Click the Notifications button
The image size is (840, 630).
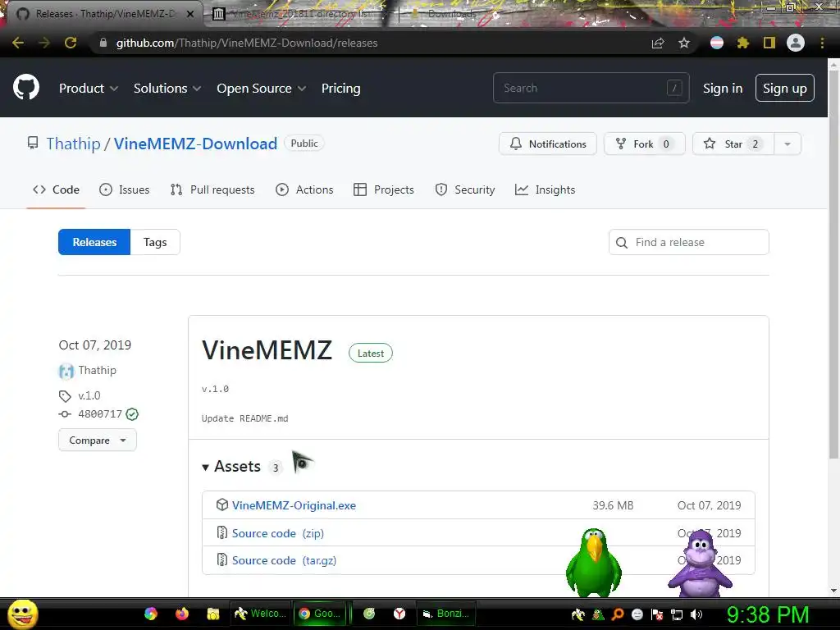547,144
